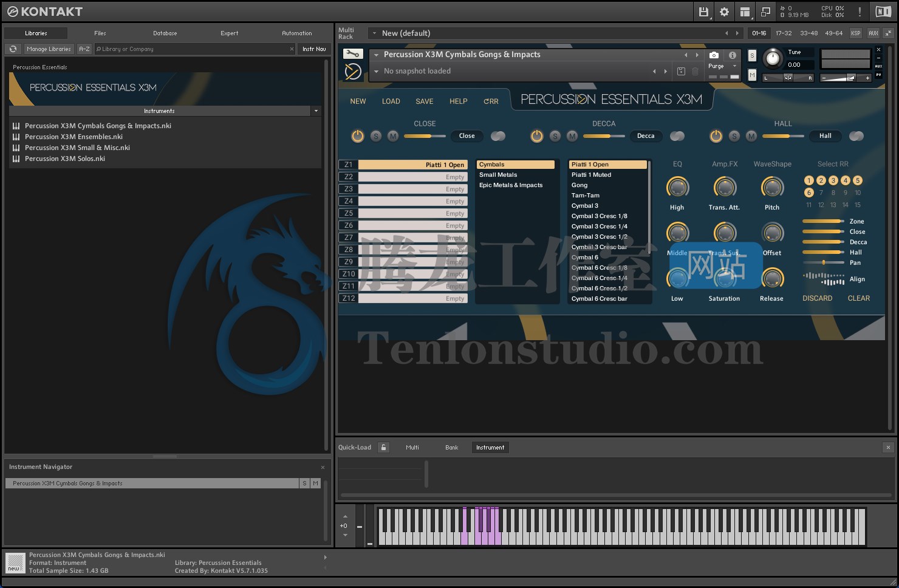This screenshot has width=899, height=588.
Task: Toggle power for the DECCA mic
Action: click(x=537, y=136)
